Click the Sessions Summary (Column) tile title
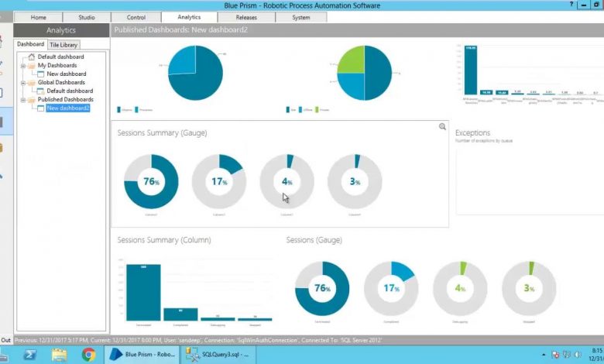604x364 pixels. (x=164, y=240)
